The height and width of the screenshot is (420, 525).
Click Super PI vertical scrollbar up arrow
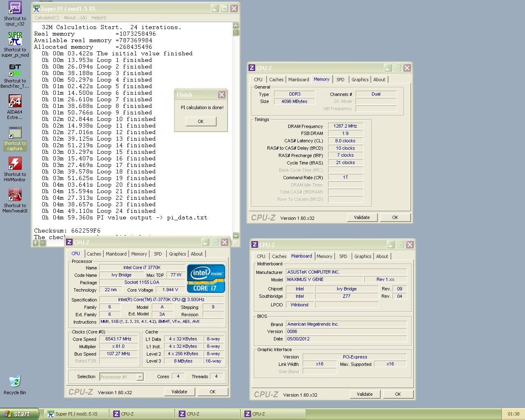pos(236,26)
